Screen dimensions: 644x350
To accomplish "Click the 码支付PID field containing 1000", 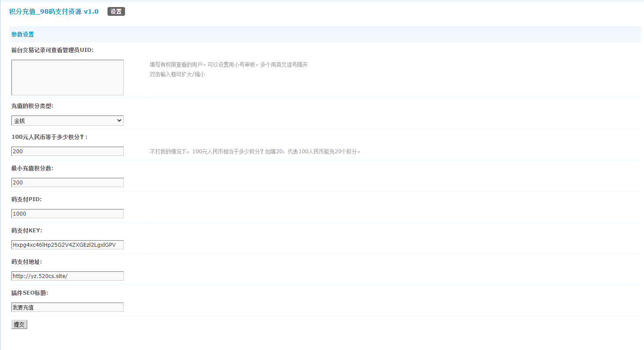I will click(67, 214).
